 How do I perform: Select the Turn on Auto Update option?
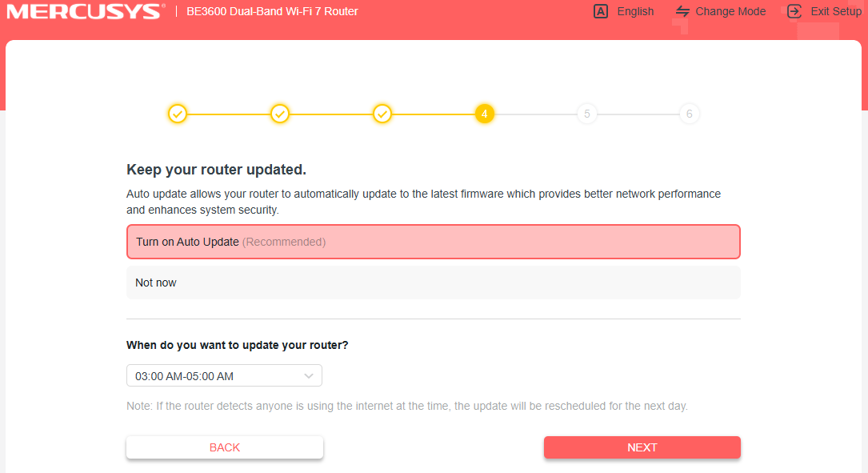click(433, 241)
